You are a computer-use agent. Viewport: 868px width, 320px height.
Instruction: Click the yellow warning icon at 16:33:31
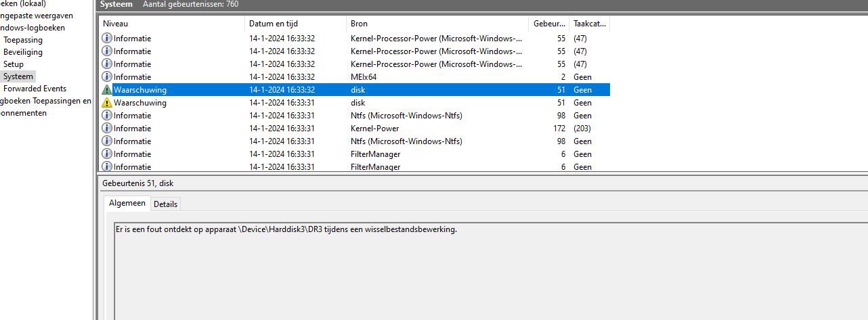pos(106,103)
